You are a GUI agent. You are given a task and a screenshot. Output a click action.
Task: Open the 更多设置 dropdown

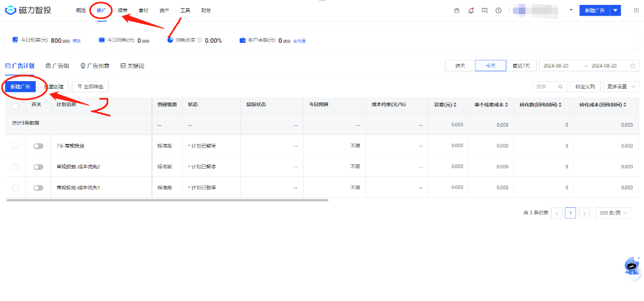tap(621, 87)
